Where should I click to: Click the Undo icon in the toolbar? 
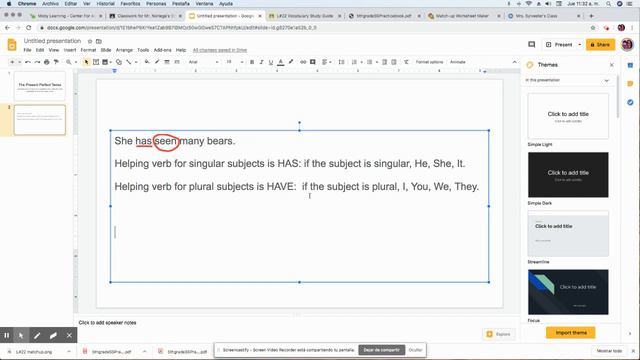tap(28, 62)
